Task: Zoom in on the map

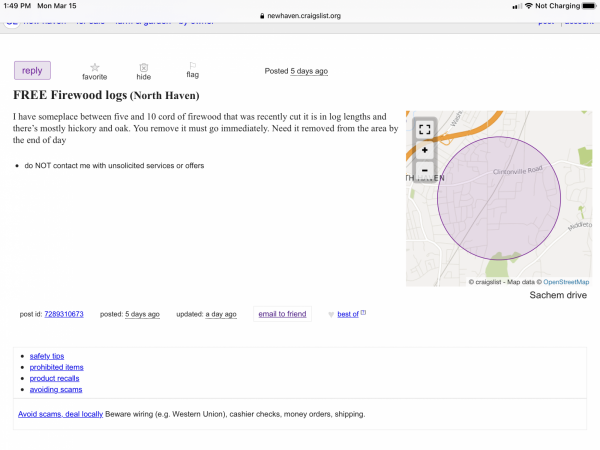Action: [425, 150]
